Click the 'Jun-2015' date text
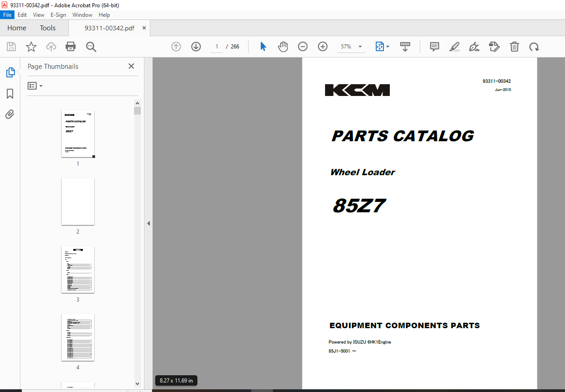 tap(503, 90)
